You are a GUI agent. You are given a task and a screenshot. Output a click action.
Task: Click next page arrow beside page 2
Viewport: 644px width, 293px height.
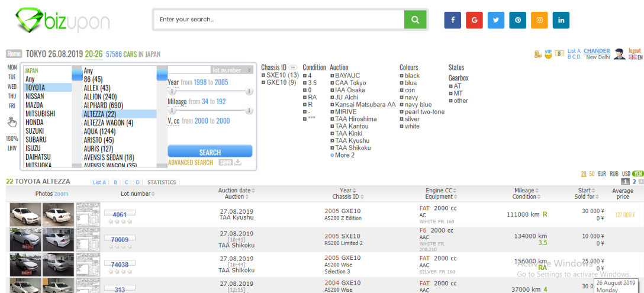640,182
